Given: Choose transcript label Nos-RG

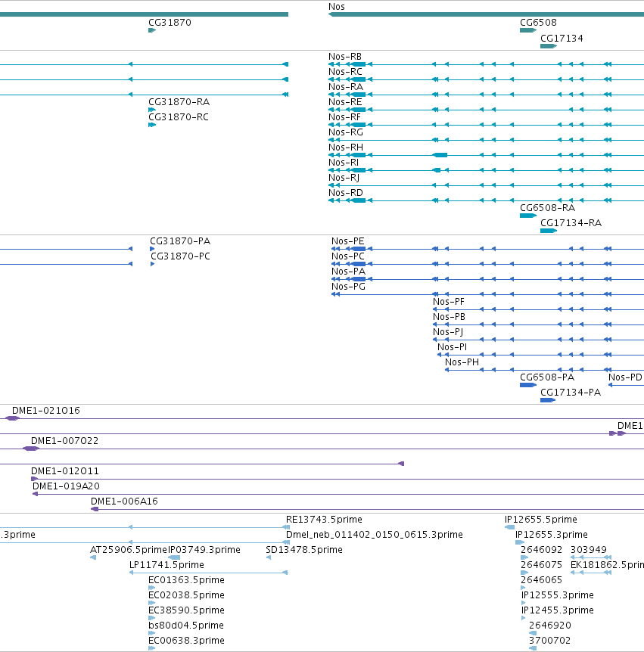Looking at the screenshot, I should pyautogui.click(x=346, y=132).
